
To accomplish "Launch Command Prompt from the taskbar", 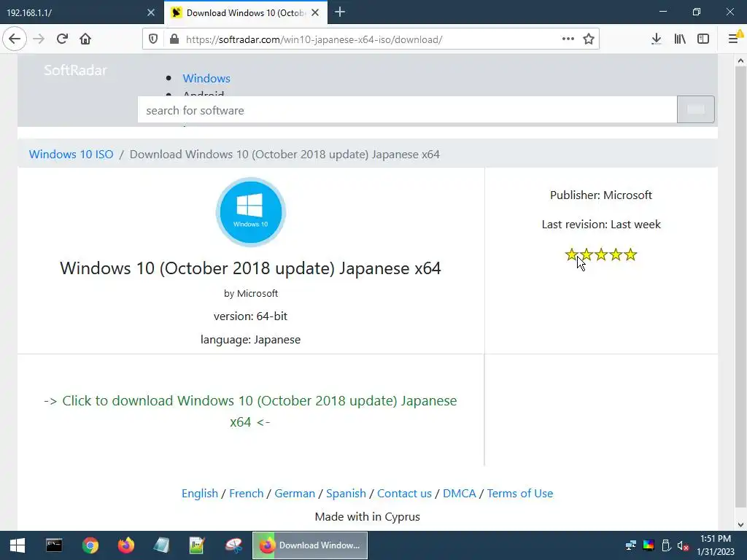I will [x=54, y=545].
